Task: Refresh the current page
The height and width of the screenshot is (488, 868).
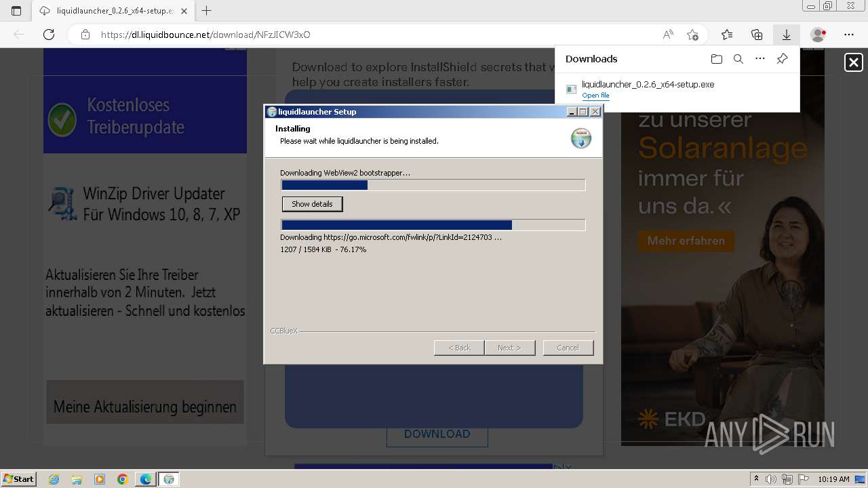Action: (x=49, y=35)
